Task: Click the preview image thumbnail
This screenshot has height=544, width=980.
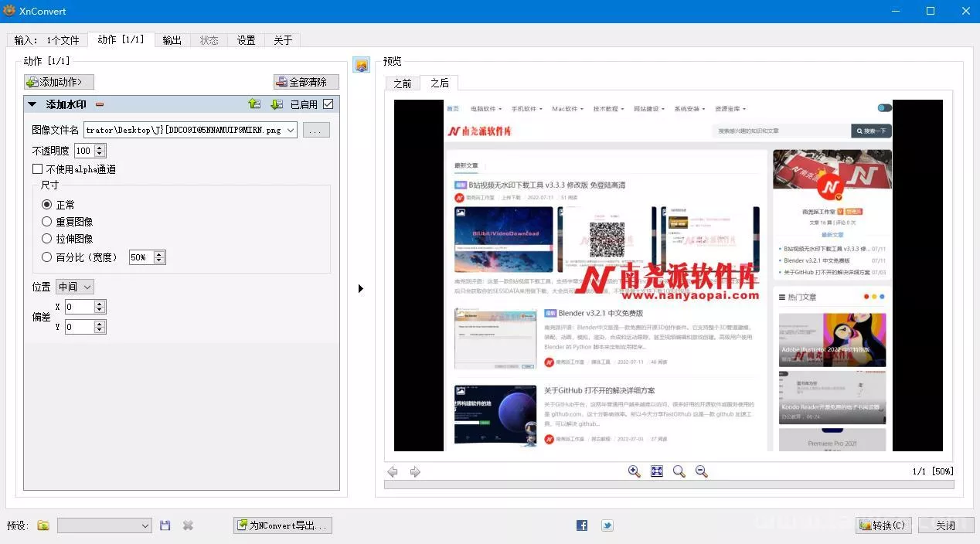Action: [x=669, y=275]
